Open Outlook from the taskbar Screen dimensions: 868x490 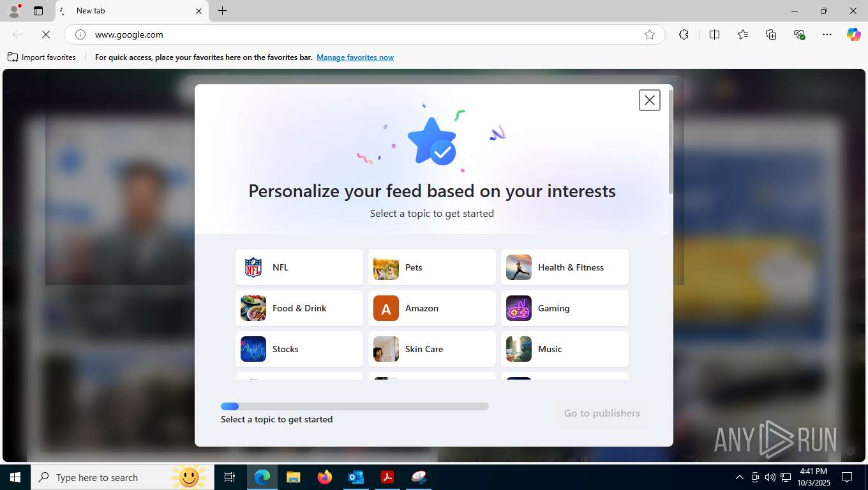(356, 477)
